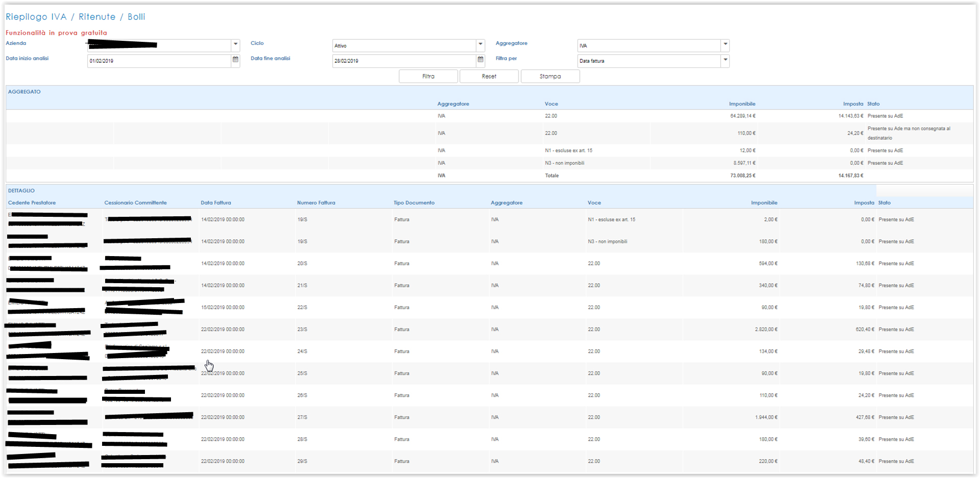Image resolution: width=980 pixels, height=478 pixels.
Task: Click 'Presente su AdE' status in row 24/S
Action: 896,351
